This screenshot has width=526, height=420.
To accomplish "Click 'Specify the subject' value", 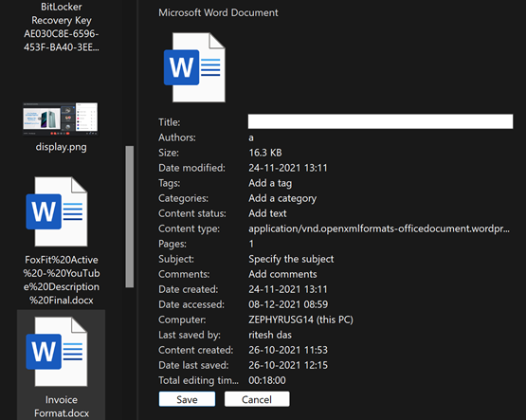I will coord(291,259).
